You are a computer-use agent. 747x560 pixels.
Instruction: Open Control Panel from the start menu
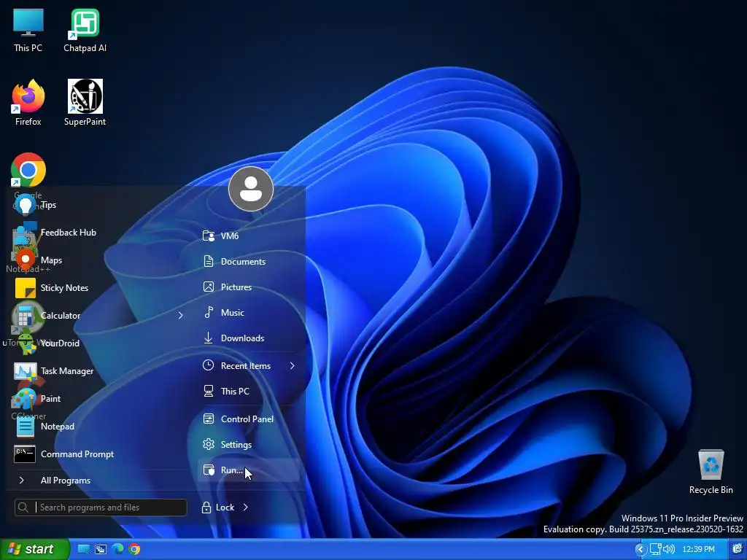pos(249,419)
